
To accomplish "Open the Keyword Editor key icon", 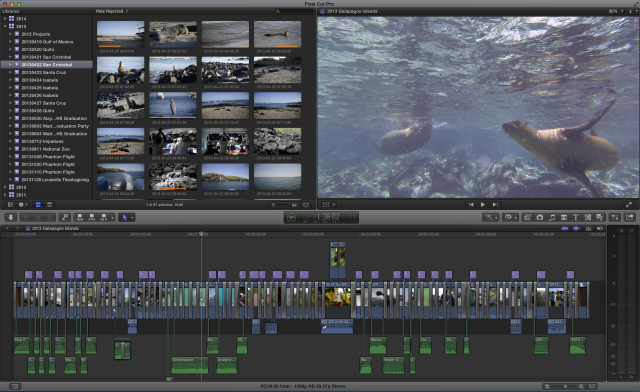I will click(x=65, y=217).
